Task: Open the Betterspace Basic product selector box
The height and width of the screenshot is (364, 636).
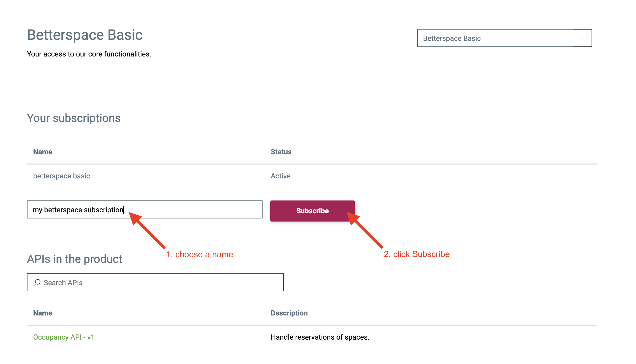Action: click(495, 38)
